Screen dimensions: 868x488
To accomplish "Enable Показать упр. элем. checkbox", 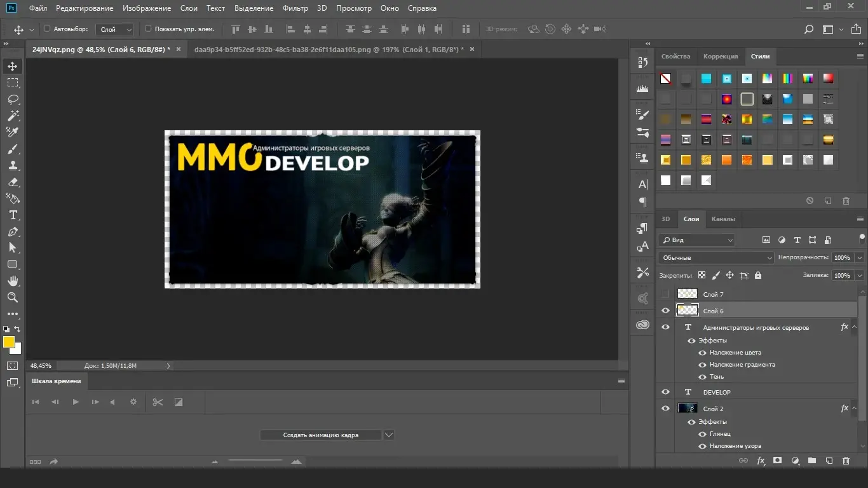I will pyautogui.click(x=148, y=29).
